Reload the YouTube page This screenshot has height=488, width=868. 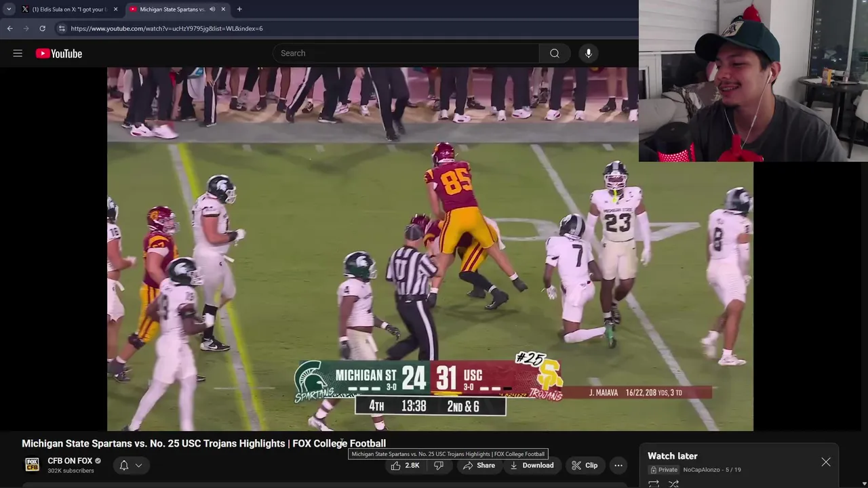point(42,28)
